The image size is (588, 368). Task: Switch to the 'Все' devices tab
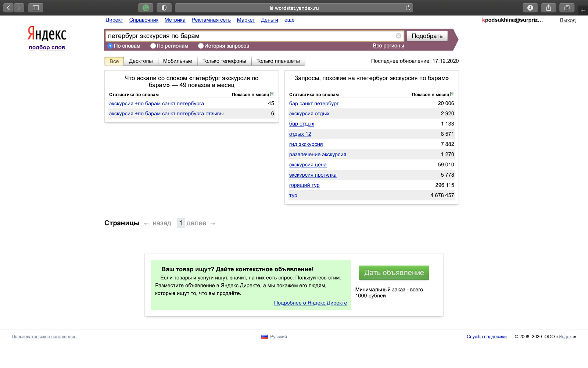[x=114, y=61]
